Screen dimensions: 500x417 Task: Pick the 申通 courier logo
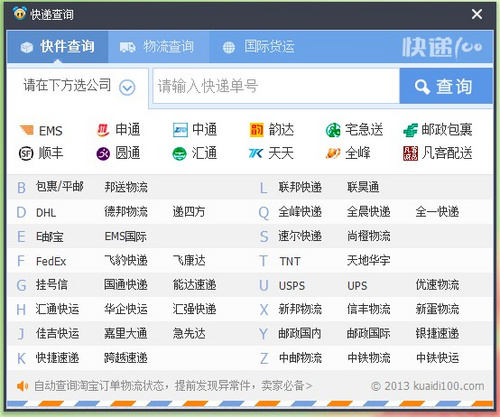103,130
